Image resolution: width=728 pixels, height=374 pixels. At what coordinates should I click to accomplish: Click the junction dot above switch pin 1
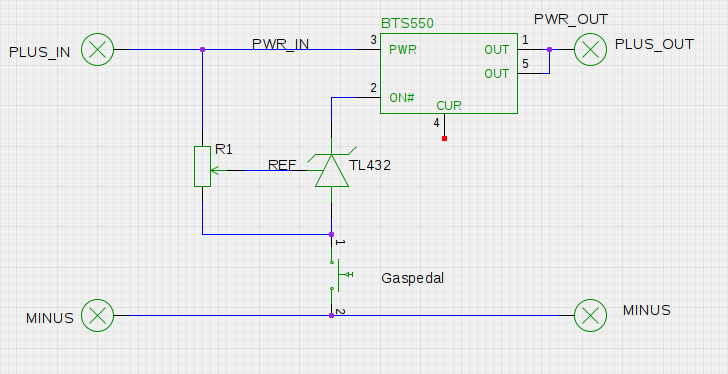332,234
